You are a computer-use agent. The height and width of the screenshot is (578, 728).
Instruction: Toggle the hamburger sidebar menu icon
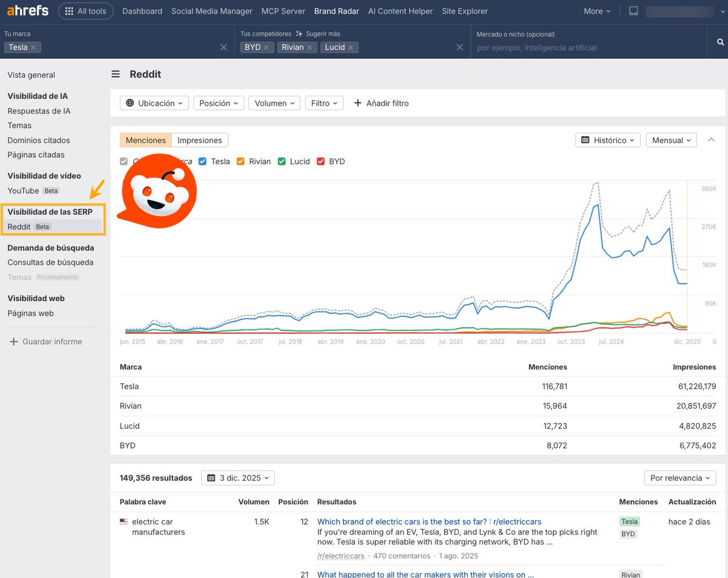click(x=115, y=74)
